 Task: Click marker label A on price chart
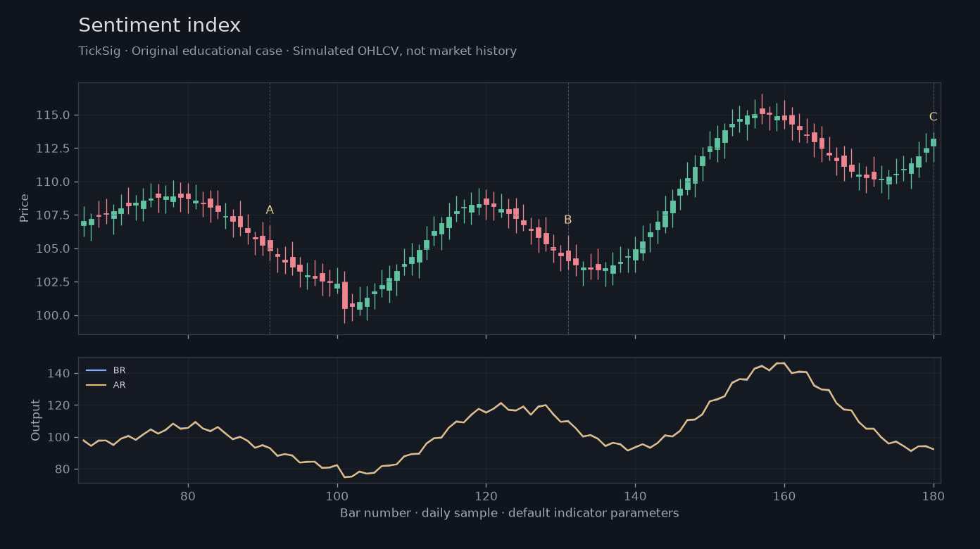point(270,210)
